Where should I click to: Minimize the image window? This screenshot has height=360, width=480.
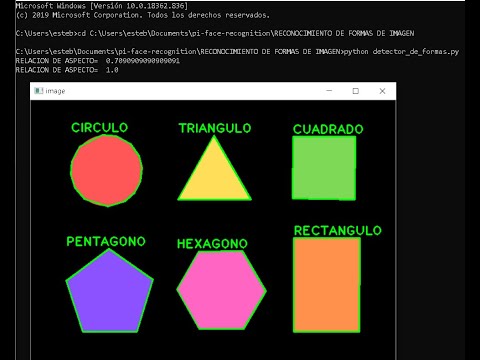[329, 91]
